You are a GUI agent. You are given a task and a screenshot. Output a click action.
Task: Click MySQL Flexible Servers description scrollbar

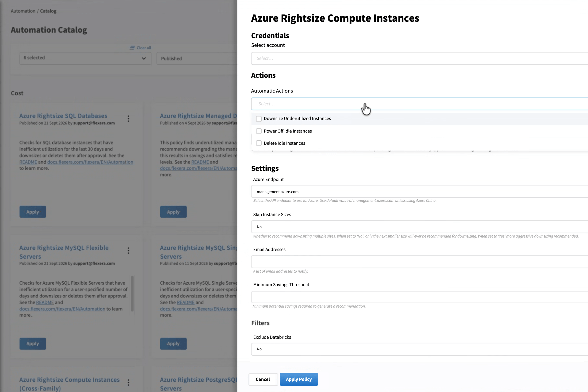click(x=132, y=294)
